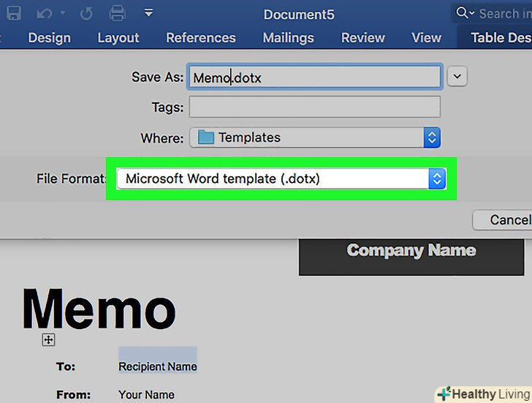Viewport: 532px width, 403px height.
Task: Click the Your Name placeholder
Action: [146, 394]
